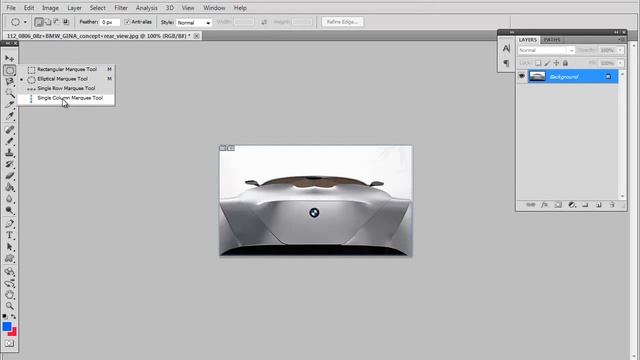Toggle Quick Mask mode
This screenshot has width=640, height=360.
[x=9, y=343]
